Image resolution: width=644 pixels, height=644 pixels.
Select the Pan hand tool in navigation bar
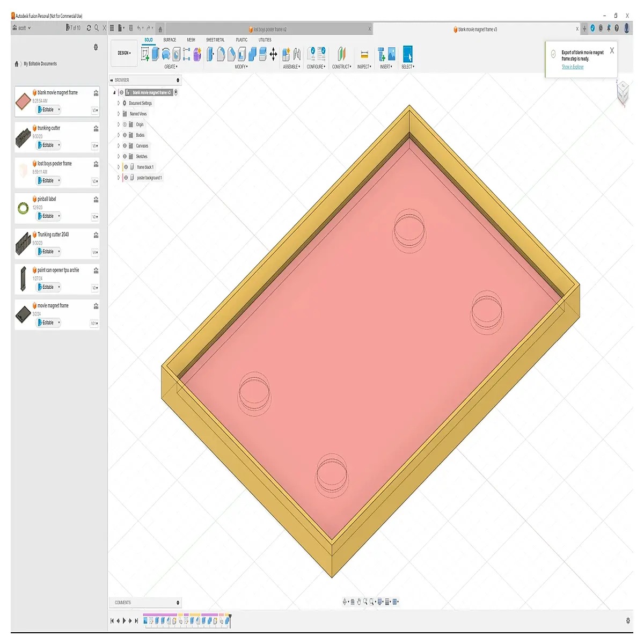[359, 602]
